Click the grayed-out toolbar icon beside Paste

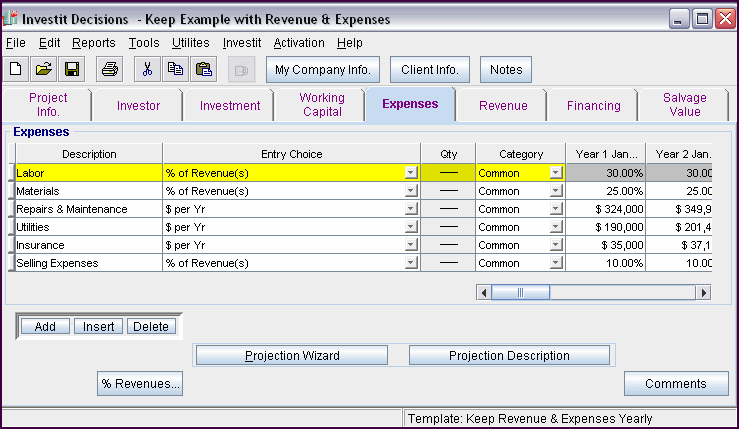241,69
